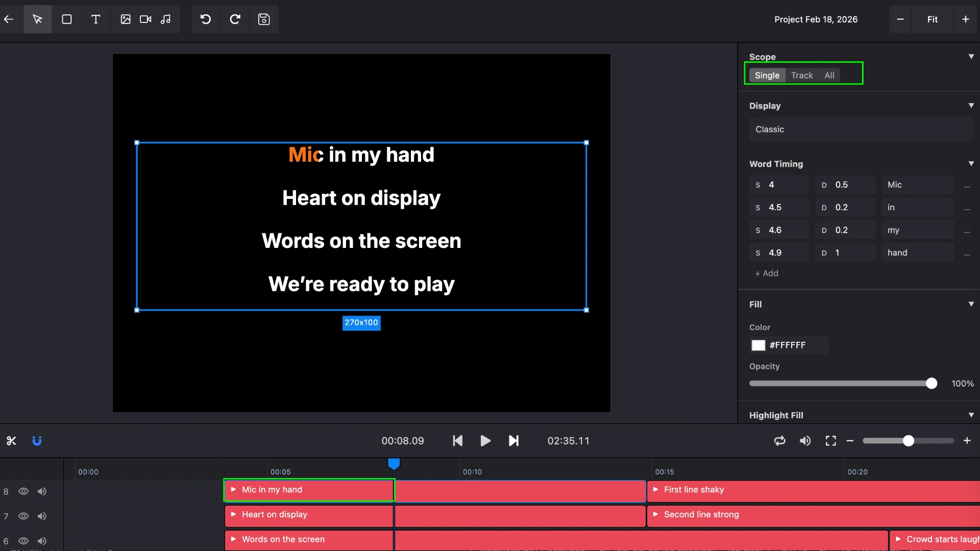Collapse the Word Timing section

coord(971,164)
